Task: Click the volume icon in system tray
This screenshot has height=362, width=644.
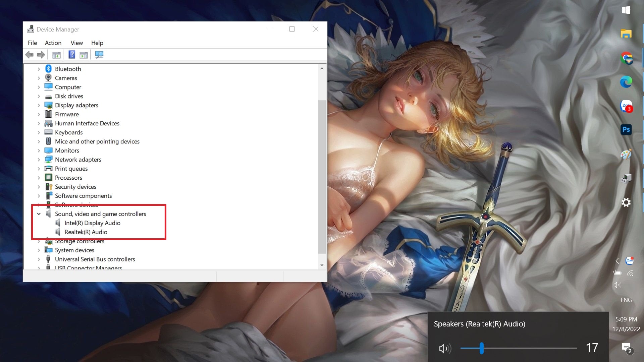Action: click(617, 285)
